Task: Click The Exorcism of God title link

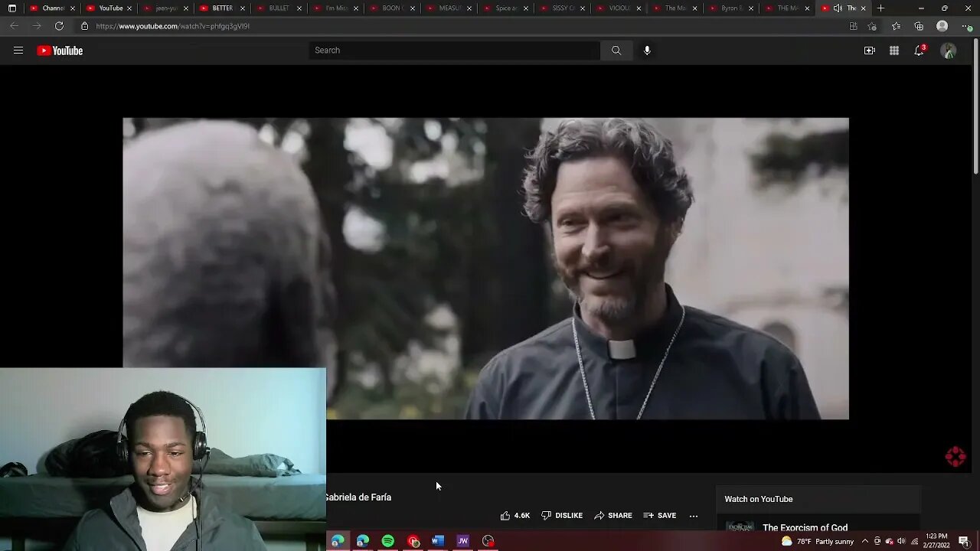Action: click(x=805, y=528)
